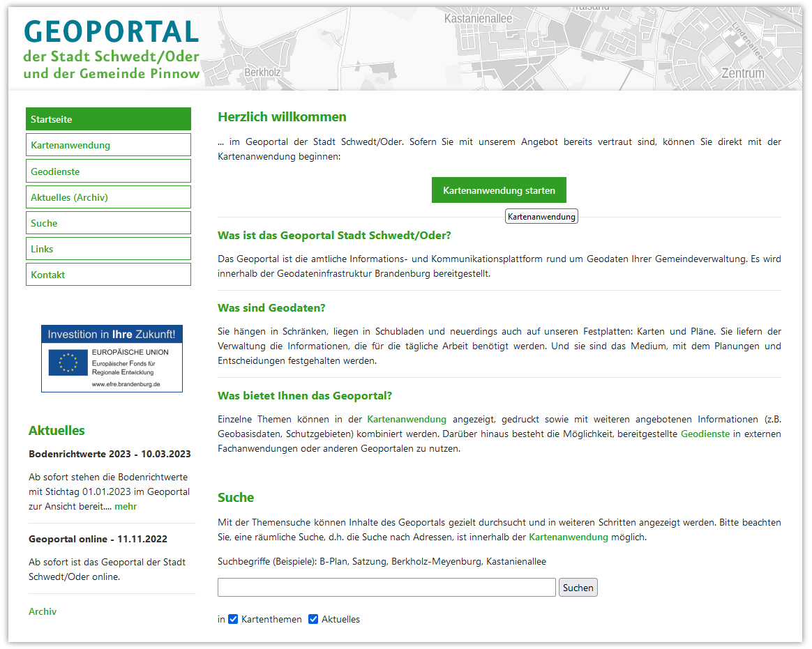Open the Kartenanwendung navigation entry
The image size is (812, 649).
coord(108,144)
